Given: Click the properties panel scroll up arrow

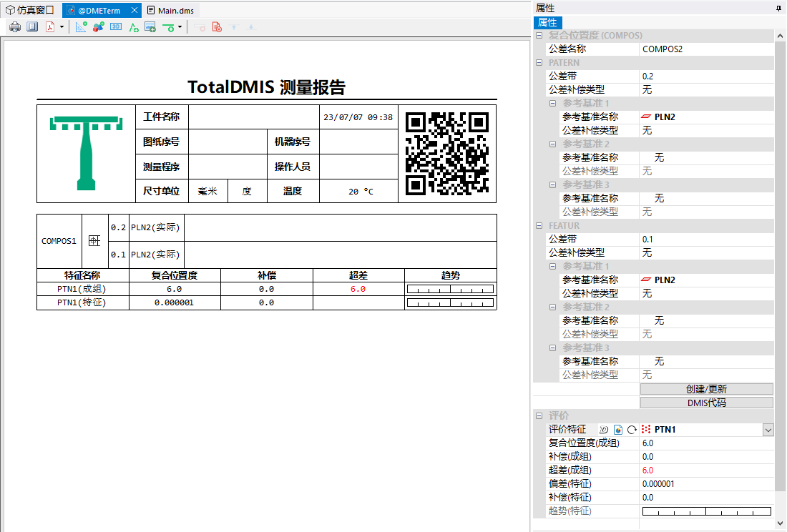Looking at the screenshot, I should [780, 36].
